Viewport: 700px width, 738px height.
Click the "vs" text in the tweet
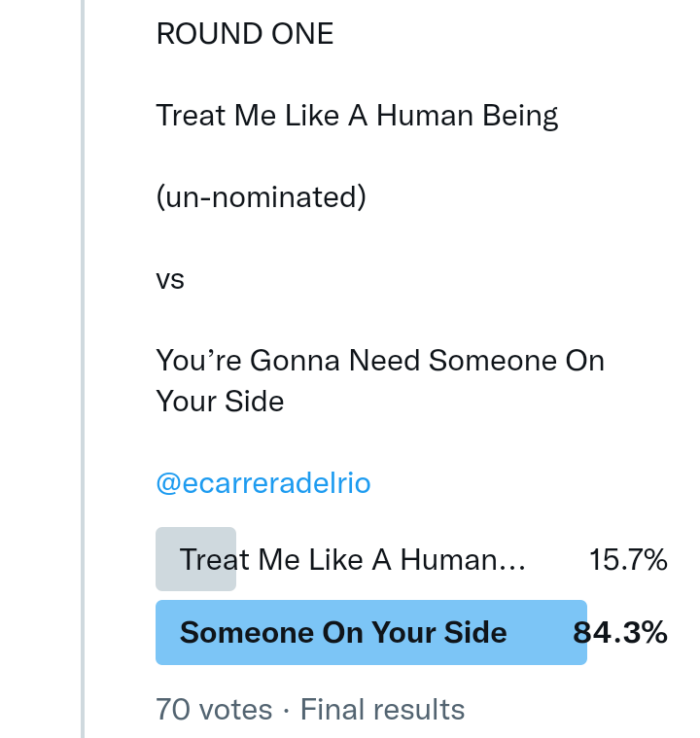[x=170, y=280]
